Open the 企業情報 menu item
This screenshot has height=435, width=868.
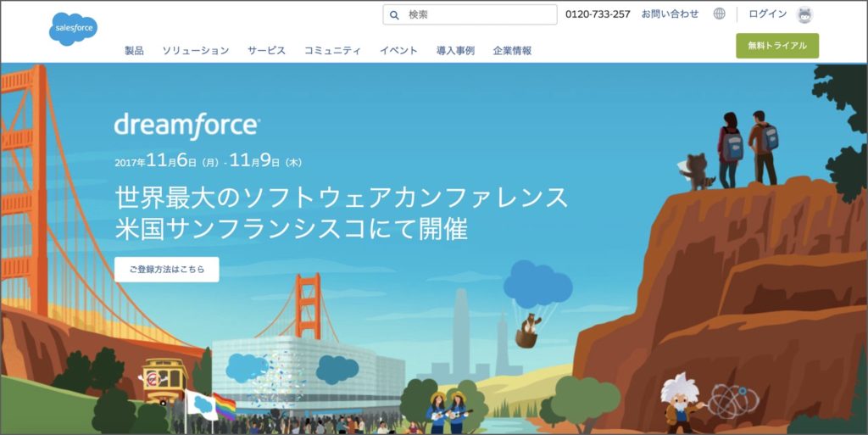(512, 50)
